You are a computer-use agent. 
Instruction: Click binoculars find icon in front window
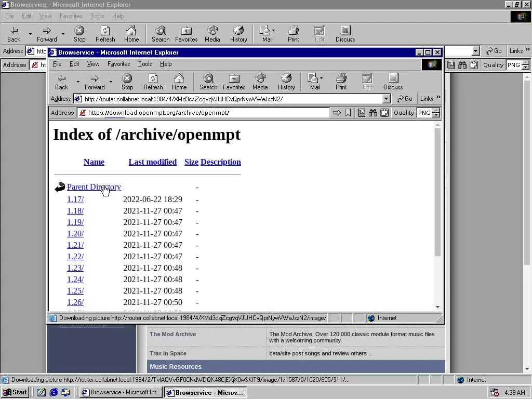click(x=373, y=113)
